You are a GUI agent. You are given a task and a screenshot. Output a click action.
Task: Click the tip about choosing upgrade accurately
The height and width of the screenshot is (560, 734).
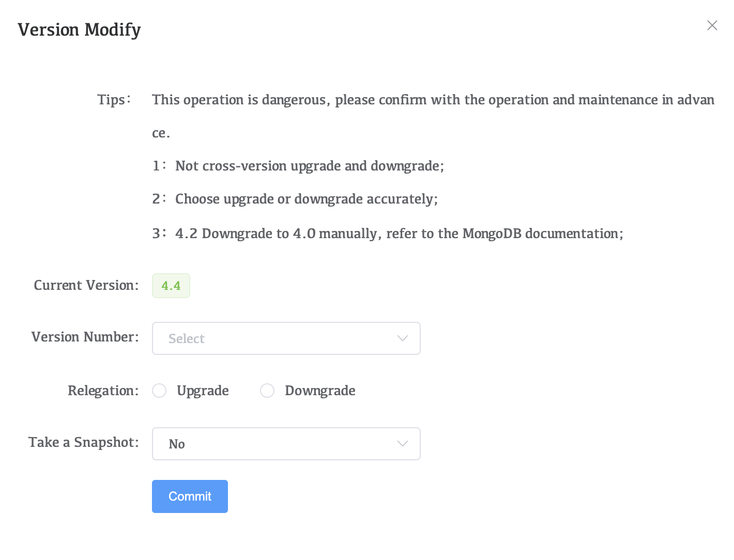pyautogui.click(x=306, y=199)
